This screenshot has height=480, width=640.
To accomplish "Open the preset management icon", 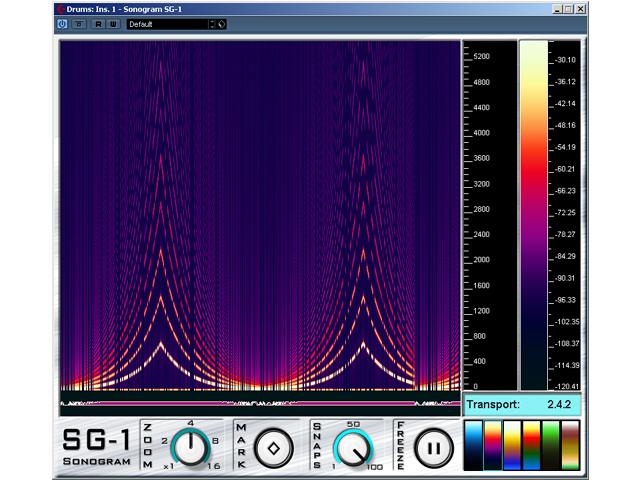I will (221, 24).
